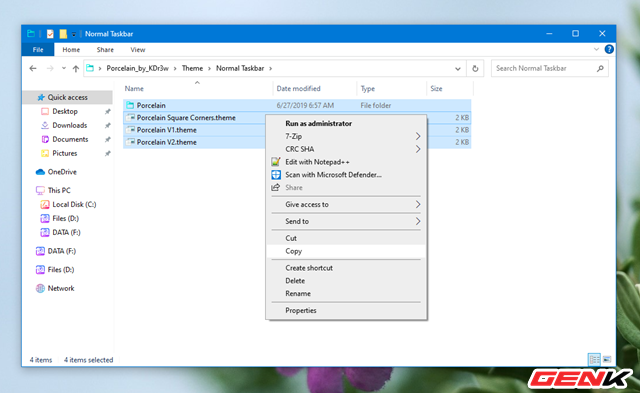The width and height of the screenshot is (640, 393).
Task: Open Customize Quick Access Toolbar dropdown
Action: pos(73,34)
